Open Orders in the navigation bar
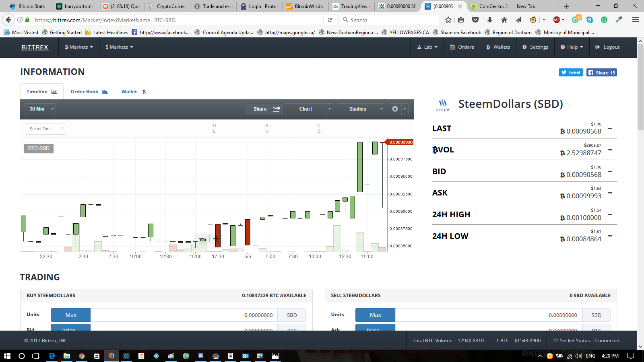The height and width of the screenshot is (362, 644). pos(462,47)
